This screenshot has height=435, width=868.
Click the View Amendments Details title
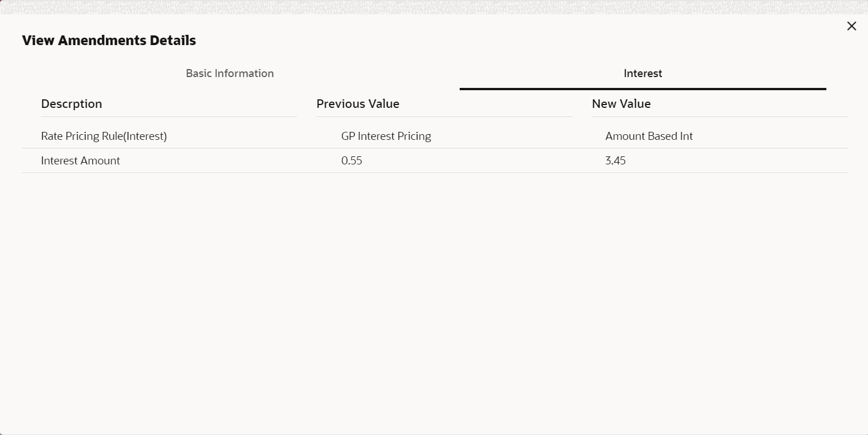(x=109, y=41)
